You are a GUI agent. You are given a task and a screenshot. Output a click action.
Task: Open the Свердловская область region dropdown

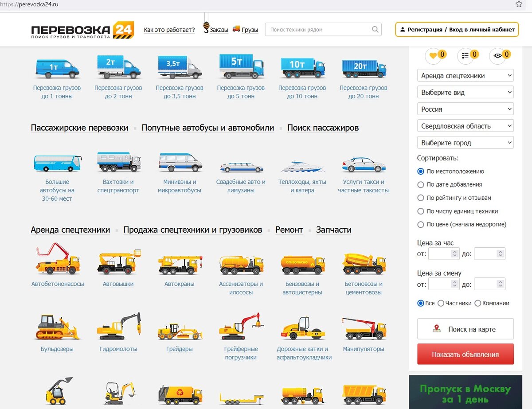[x=465, y=126]
